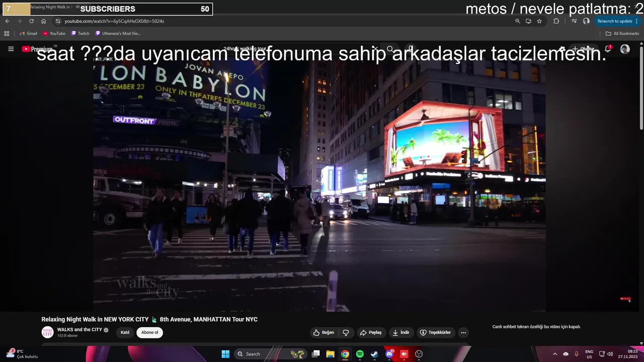This screenshot has height=362, width=644.
Task: Open the WALKS and the CITY channel name
Action: [x=79, y=330]
